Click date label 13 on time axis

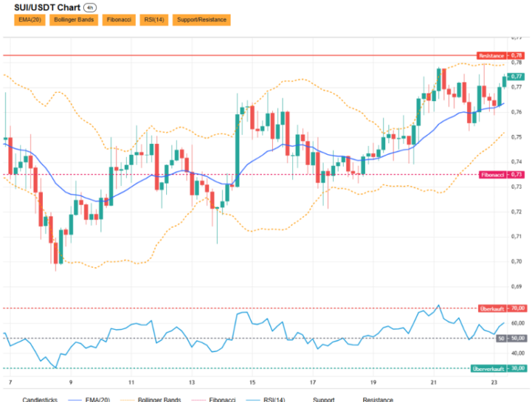(192, 383)
